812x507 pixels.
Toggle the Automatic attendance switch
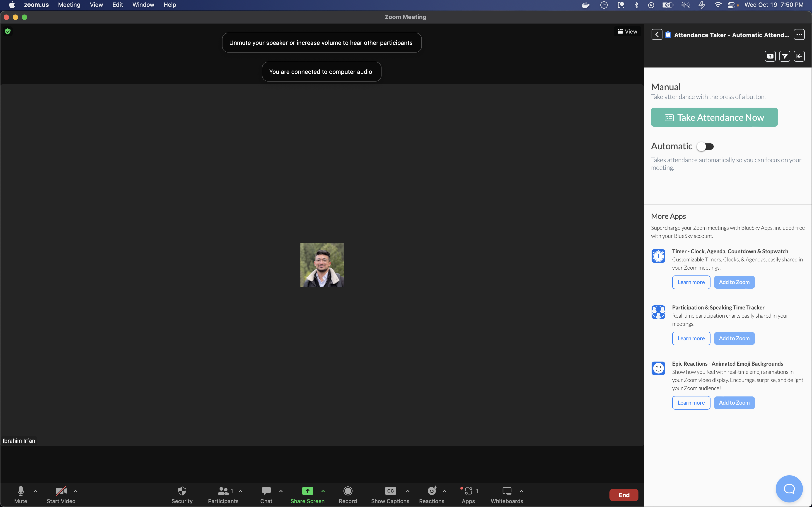pos(705,147)
